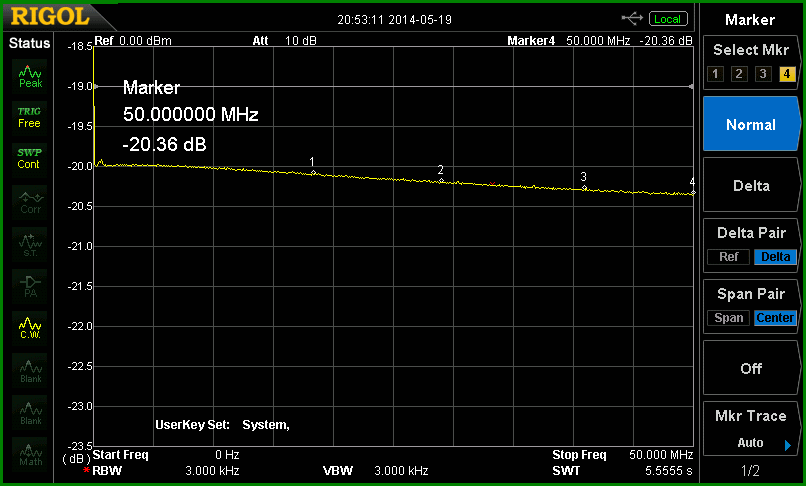
Task: Click marker 3 on the trace
Action: pyautogui.click(x=584, y=188)
